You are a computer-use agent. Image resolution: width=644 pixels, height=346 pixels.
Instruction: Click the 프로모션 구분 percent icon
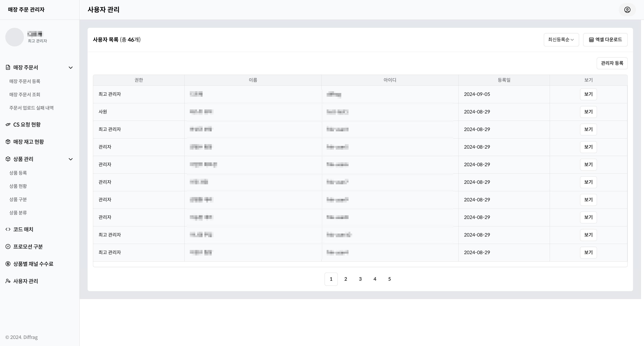(x=8, y=247)
